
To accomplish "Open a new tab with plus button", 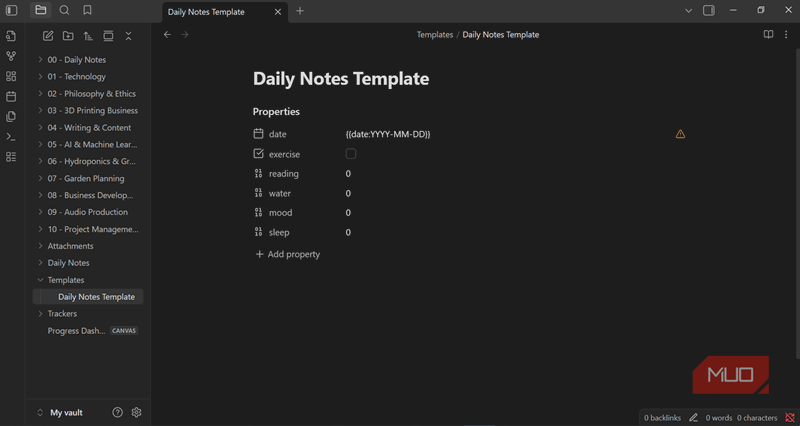I will pyautogui.click(x=300, y=11).
